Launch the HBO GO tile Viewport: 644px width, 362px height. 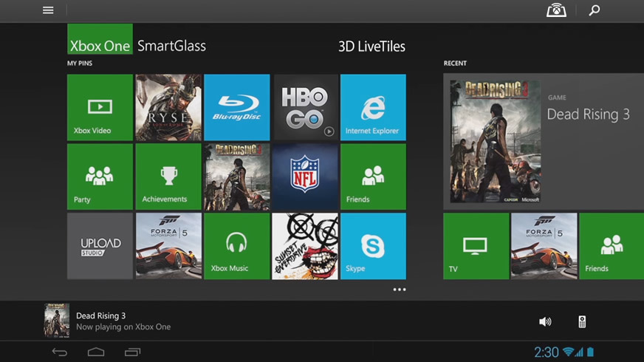pos(305,107)
